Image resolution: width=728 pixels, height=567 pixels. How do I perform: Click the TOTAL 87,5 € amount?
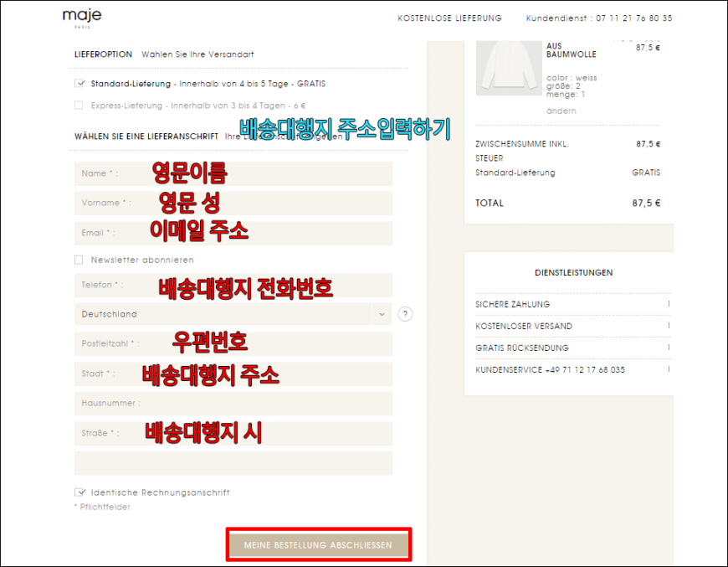point(646,203)
